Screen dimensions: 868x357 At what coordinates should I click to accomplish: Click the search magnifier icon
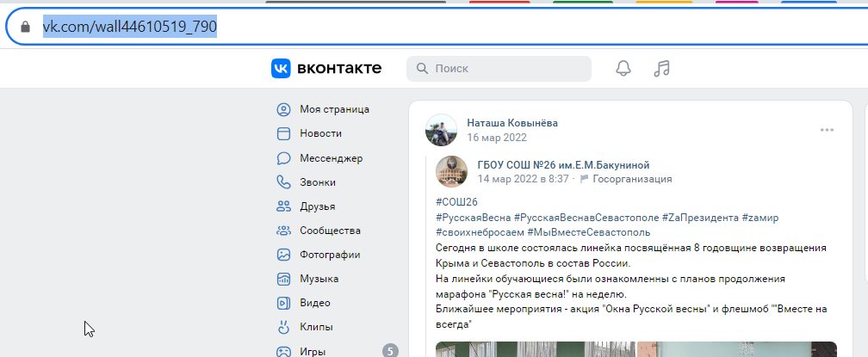[x=422, y=69]
